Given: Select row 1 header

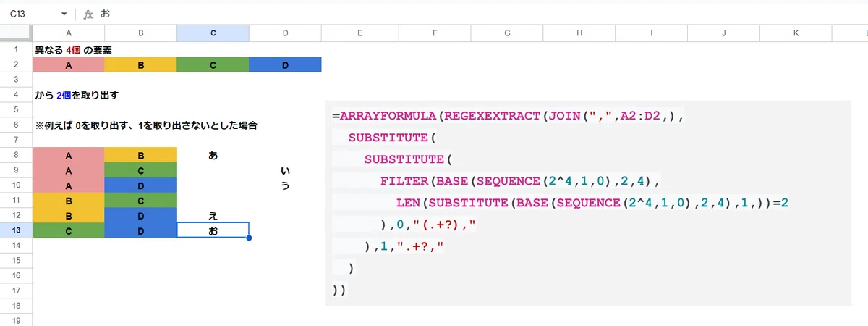Looking at the screenshot, I should [x=16, y=50].
